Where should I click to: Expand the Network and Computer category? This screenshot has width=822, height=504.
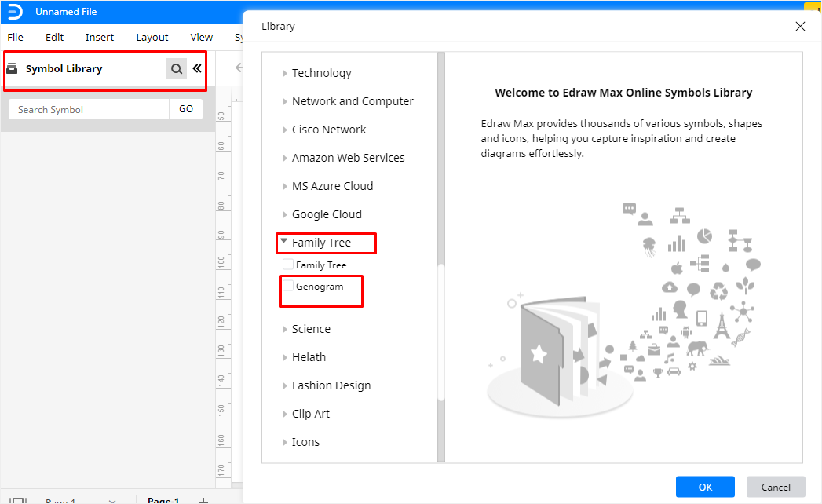(285, 102)
